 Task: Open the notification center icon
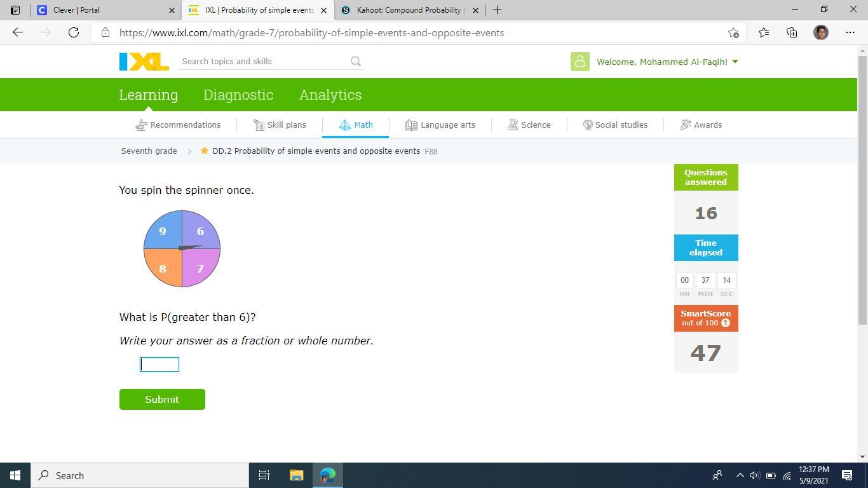pyautogui.click(x=847, y=475)
